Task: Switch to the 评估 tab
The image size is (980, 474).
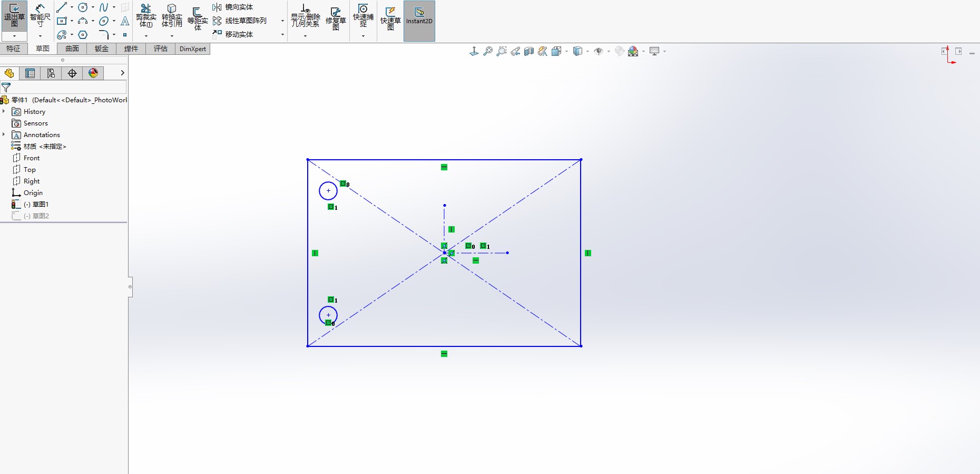Action: tap(161, 49)
